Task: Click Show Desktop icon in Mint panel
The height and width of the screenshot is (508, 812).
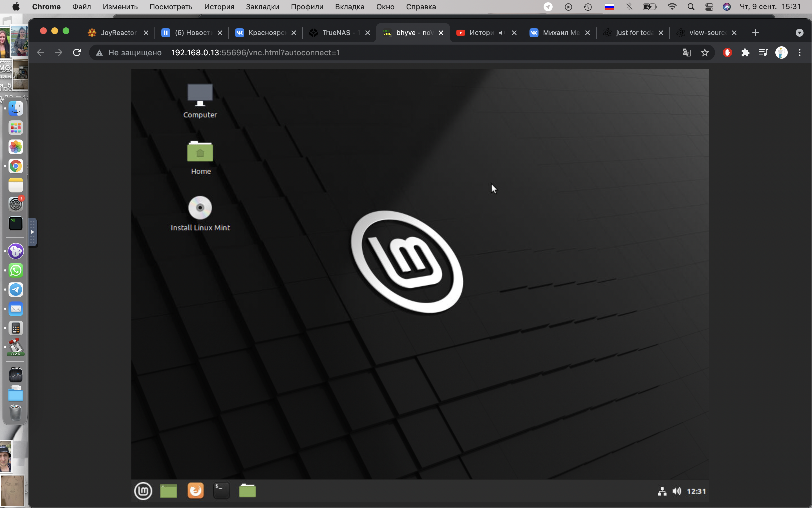Action: (168, 491)
